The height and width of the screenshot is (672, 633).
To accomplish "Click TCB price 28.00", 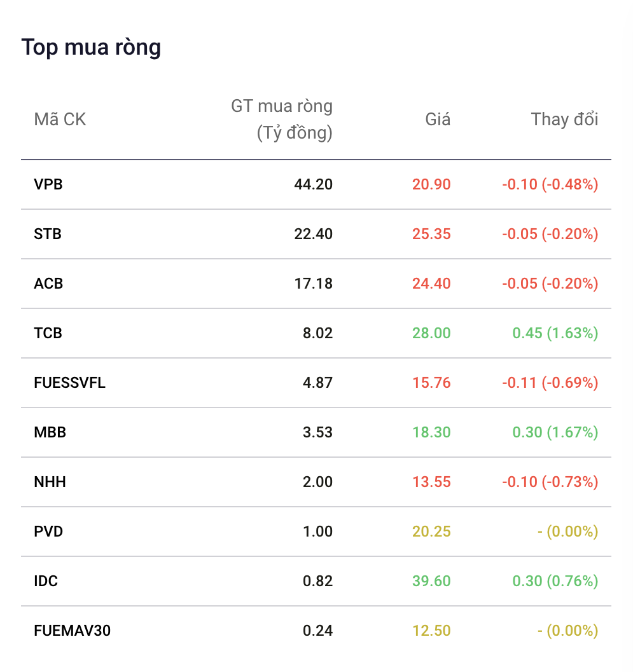I will pyautogui.click(x=431, y=333).
